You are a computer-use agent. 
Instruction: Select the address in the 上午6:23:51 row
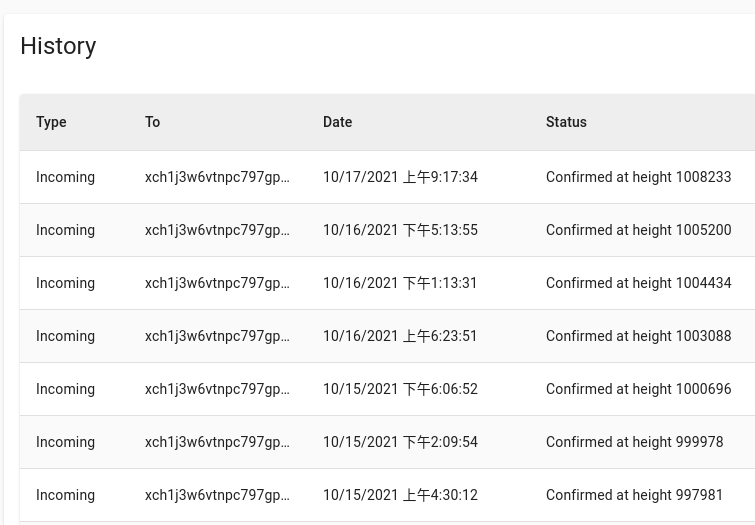coord(217,336)
